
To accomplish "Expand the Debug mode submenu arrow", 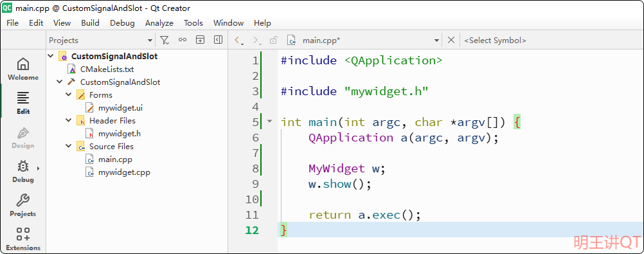I will point(38,168).
